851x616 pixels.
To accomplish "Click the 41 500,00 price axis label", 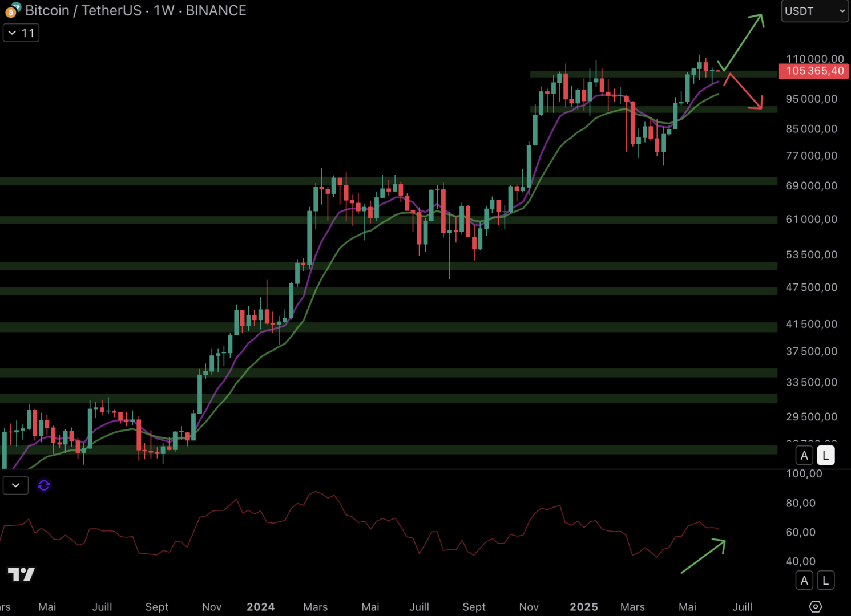I will [812, 324].
